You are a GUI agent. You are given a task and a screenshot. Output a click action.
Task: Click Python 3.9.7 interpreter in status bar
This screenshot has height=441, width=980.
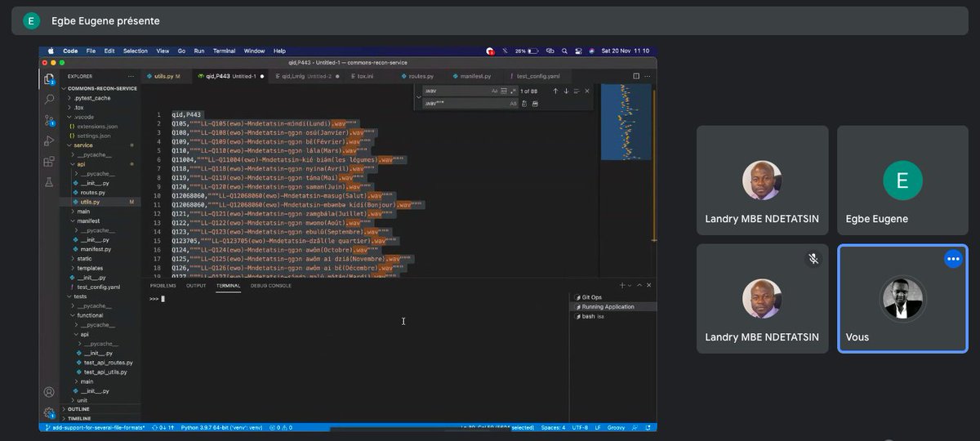coord(221,427)
